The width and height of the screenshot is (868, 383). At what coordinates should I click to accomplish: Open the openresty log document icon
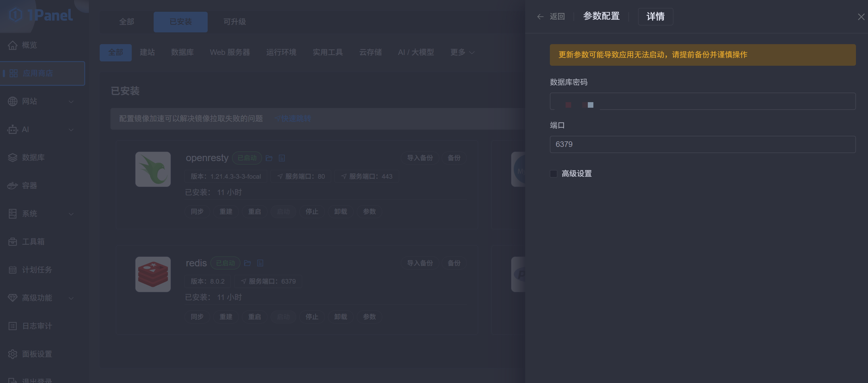(x=282, y=158)
